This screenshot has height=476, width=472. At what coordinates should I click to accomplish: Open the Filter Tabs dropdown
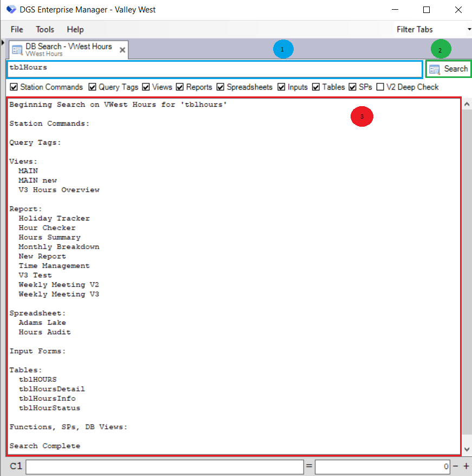click(x=468, y=29)
